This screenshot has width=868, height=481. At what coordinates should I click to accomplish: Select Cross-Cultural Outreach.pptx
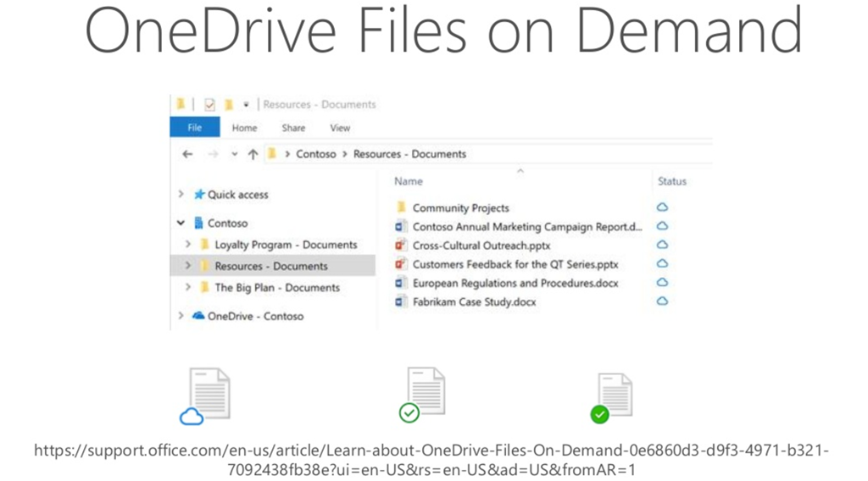click(481, 246)
